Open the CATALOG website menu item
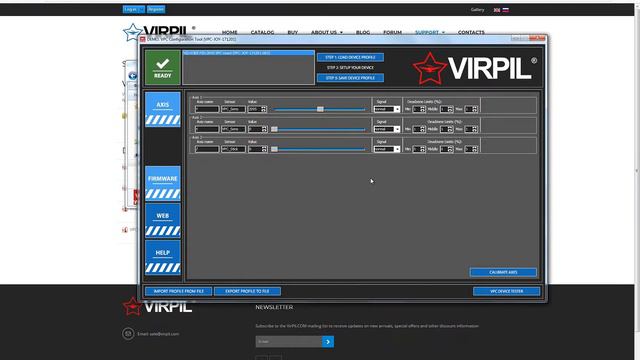Screen dimensions: 640x360 pyautogui.click(x=262, y=32)
